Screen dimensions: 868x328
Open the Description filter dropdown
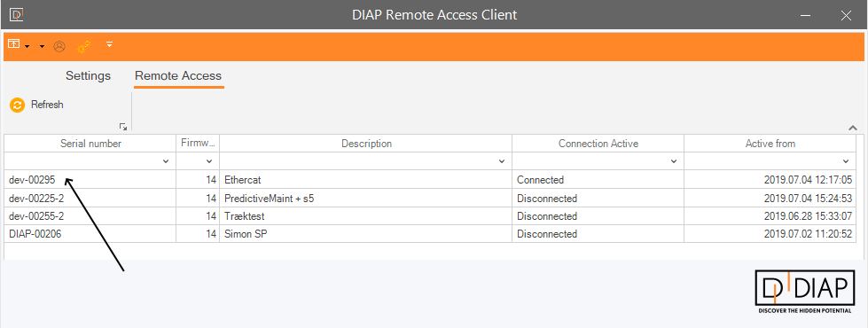pyautogui.click(x=502, y=161)
